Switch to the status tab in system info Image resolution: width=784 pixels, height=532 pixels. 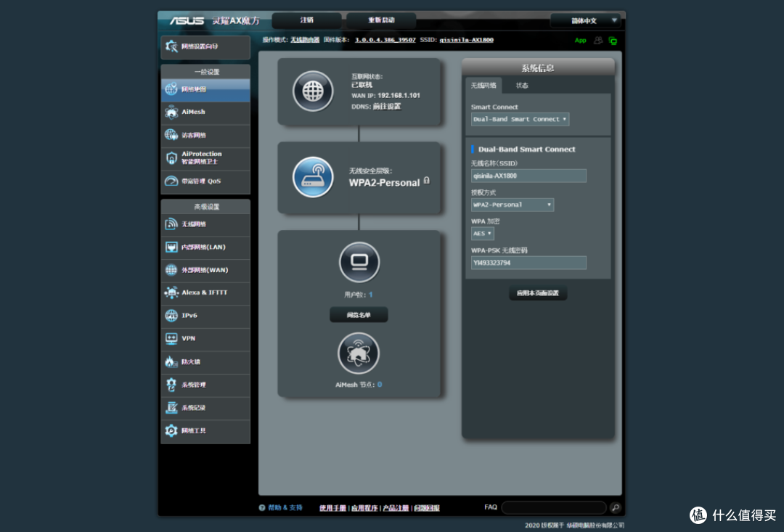(522, 86)
